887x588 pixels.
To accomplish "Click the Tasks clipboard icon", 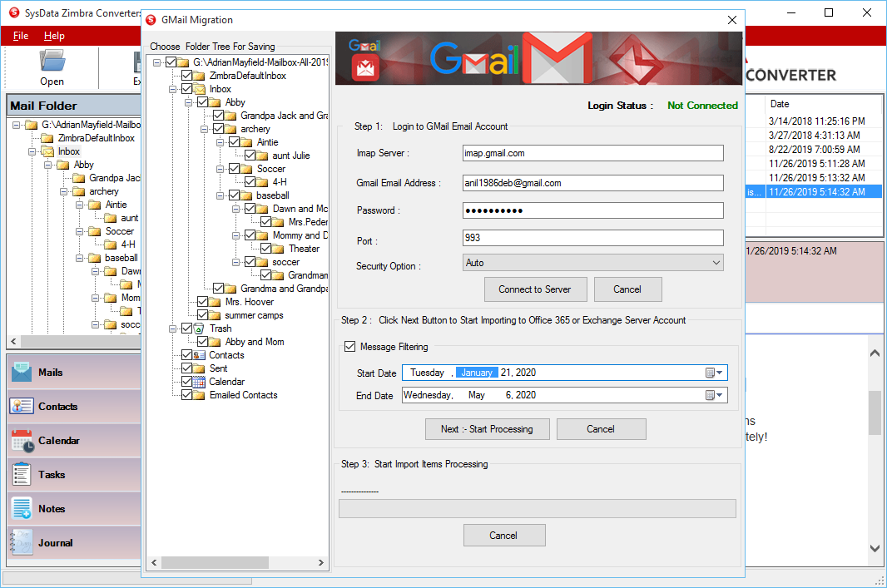I will (22, 475).
